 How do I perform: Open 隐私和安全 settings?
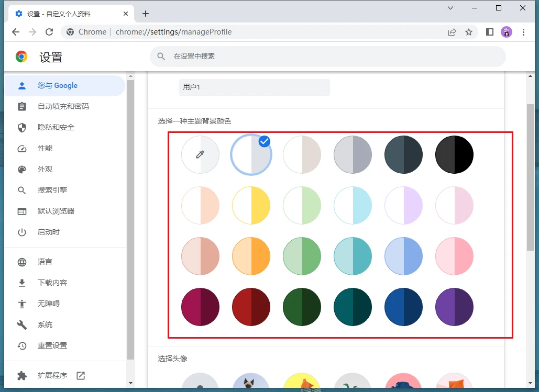pyautogui.click(x=64, y=128)
